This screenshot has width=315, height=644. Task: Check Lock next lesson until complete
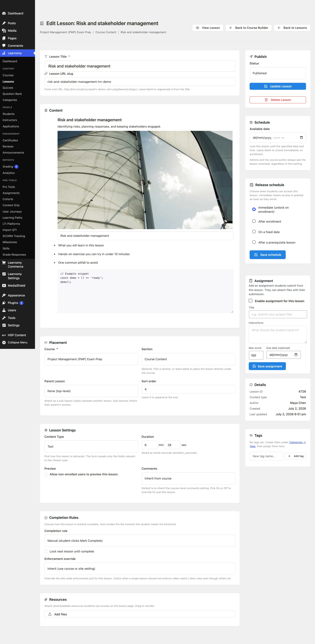point(46,551)
